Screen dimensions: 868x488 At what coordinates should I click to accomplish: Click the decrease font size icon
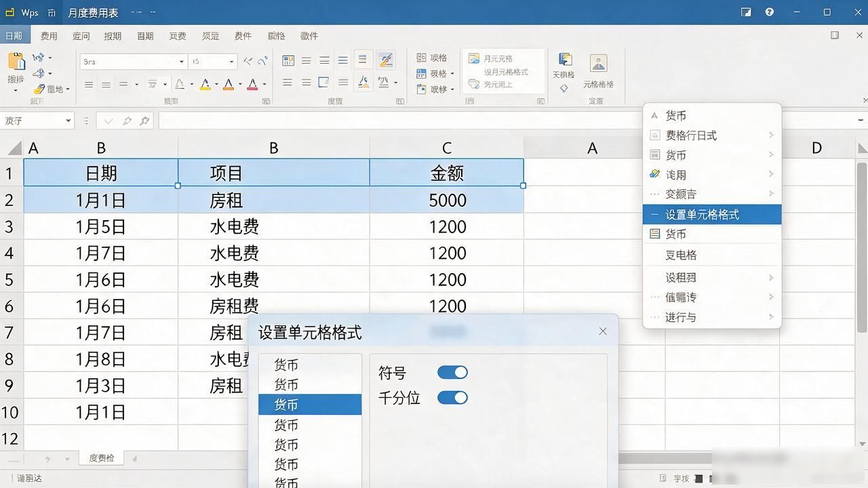pos(262,61)
